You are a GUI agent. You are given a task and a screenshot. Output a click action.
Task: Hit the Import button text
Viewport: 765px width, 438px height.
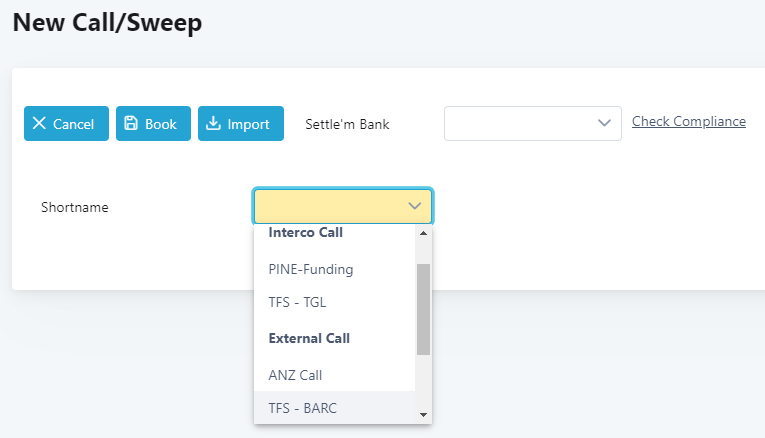tap(248, 124)
